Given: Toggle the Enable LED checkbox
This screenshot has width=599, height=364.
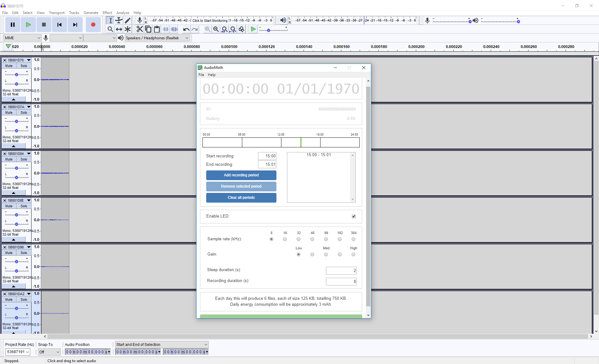Looking at the screenshot, I should tap(354, 216).
